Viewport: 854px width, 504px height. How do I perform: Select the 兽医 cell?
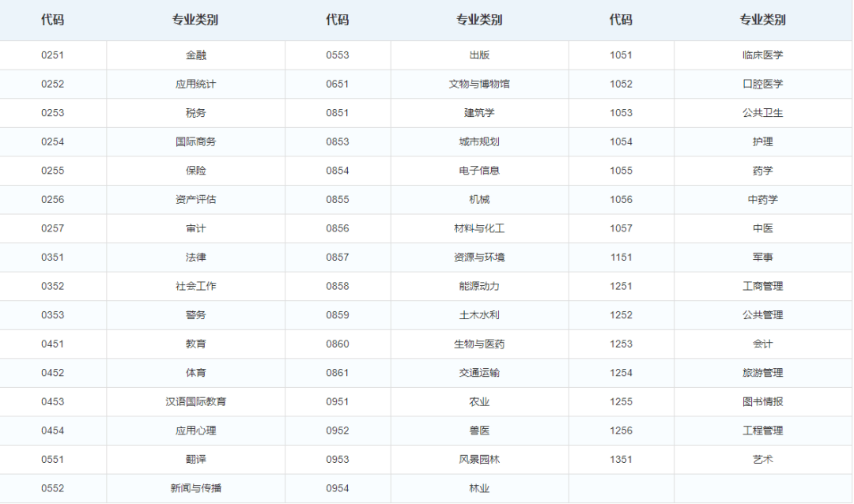(x=479, y=430)
